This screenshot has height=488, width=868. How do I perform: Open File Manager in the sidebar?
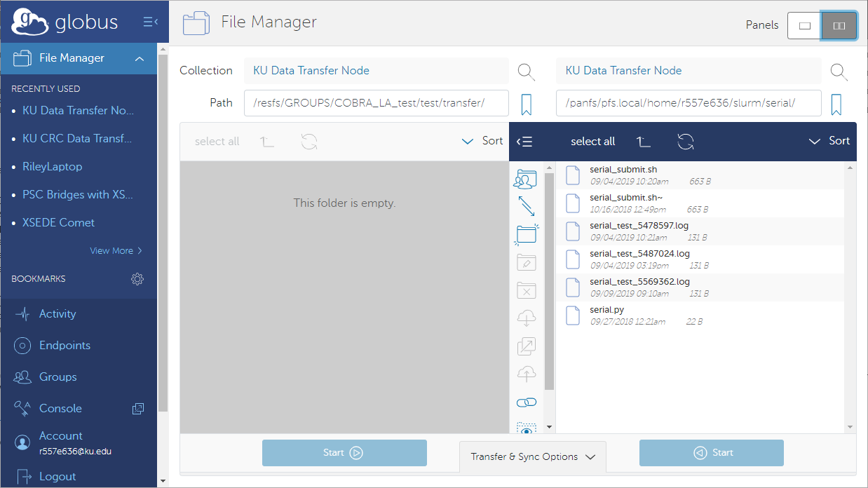coord(79,59)
